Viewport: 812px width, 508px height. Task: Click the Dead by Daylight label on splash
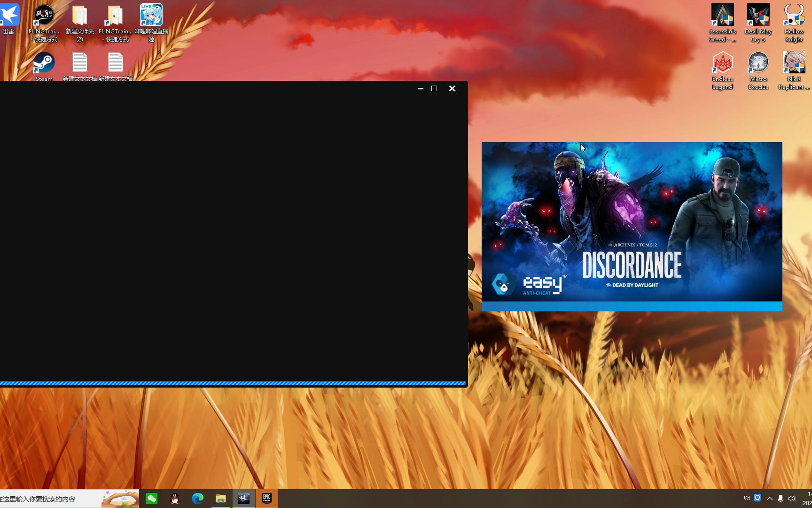click(632, 285)
